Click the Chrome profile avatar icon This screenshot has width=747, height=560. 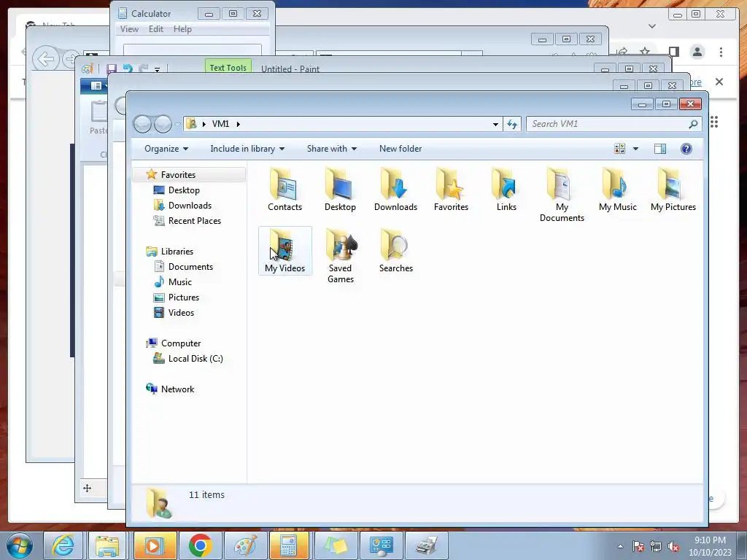[697, 52]
